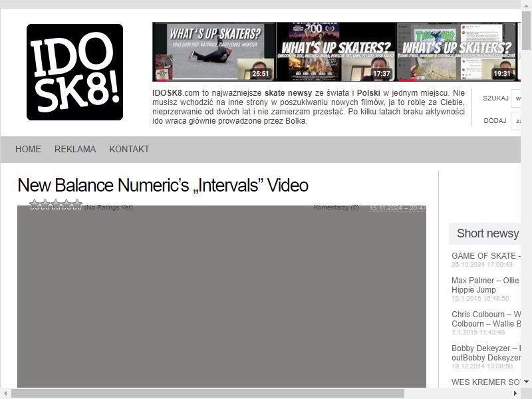Open the 17:37 What's Up Skaters video thumbnail
Viewport: 532px width, 399px height.
pos(336,52)
